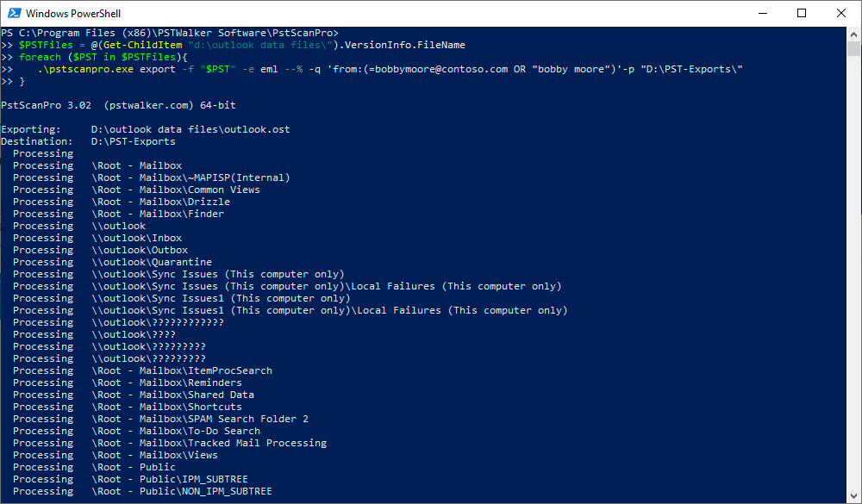Click the PowerShell icon in title bar
Viewport: 862px width, 504px height.
(x=13, y=13)
